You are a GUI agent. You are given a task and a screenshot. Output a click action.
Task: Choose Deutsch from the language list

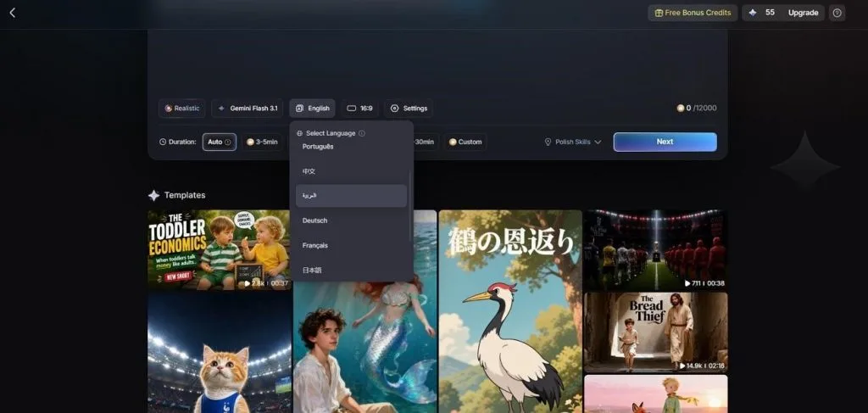point(351,220)
